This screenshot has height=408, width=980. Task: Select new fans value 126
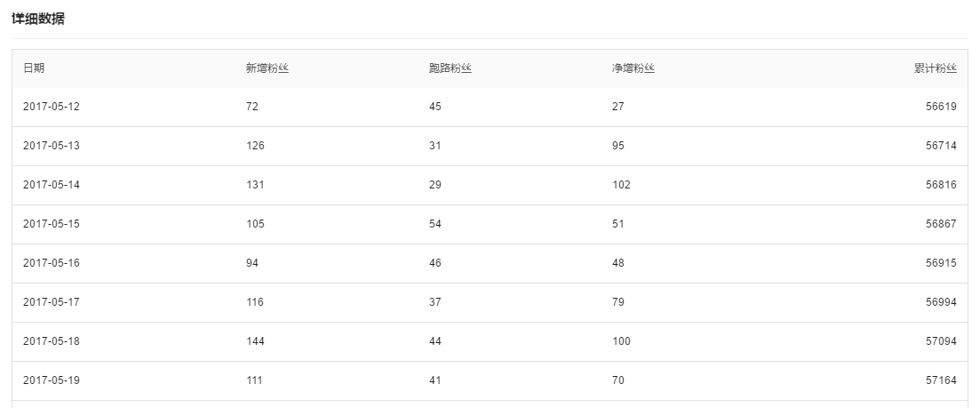pos(255,146)
